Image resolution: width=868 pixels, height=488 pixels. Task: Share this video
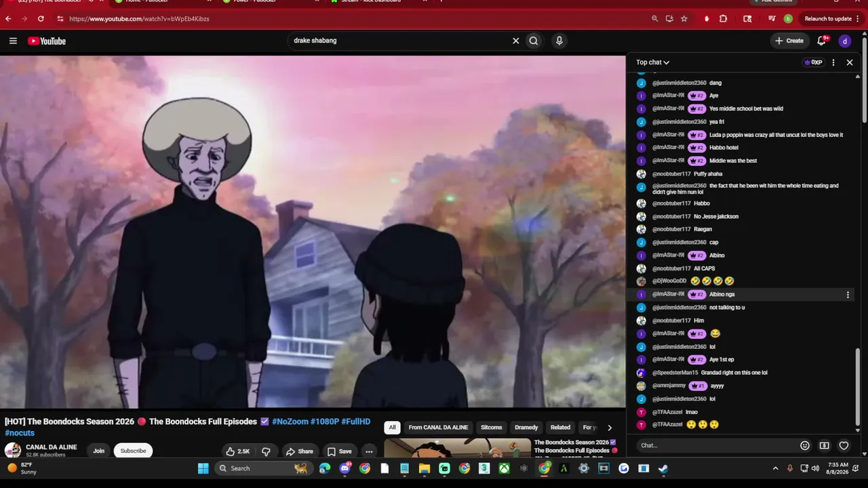tap(299, 451)
